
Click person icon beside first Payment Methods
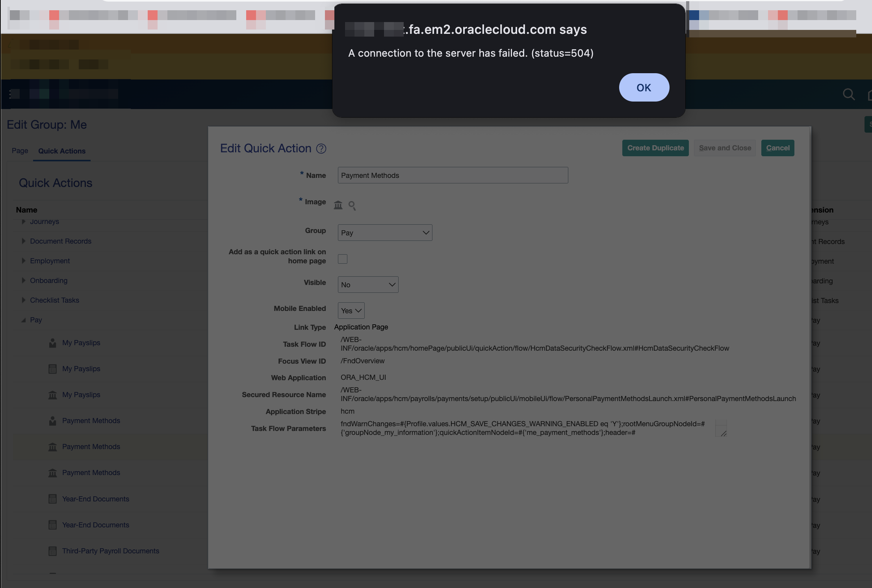click(x=52, y=421)
